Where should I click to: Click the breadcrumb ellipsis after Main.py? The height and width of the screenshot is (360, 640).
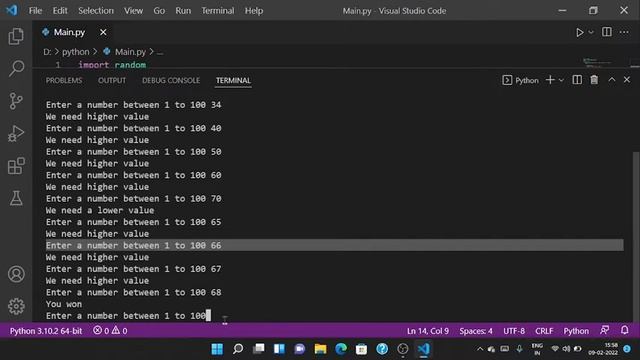(160, 52)
